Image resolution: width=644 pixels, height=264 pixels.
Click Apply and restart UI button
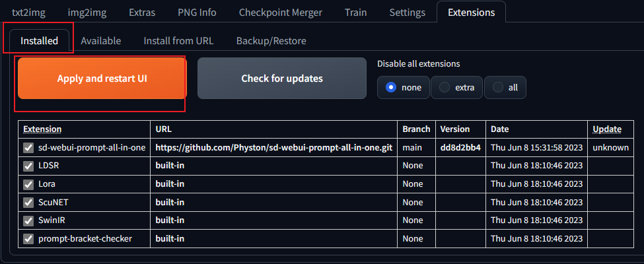(x=102, y=79)
